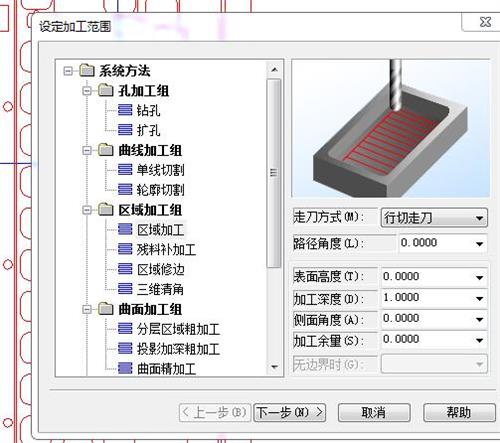Collapse the 区域加工组 tree group
Image resolution: width=500 pixels, height=443 pixels.
pos(87,210)
